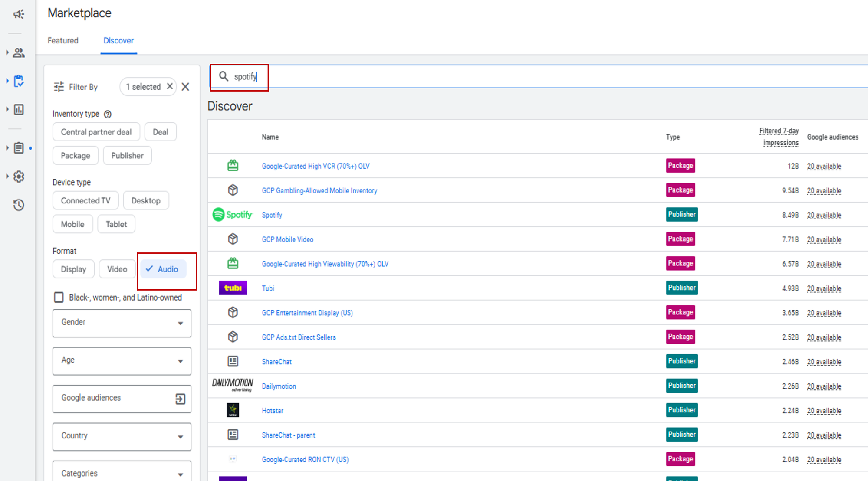
Task: Click the Google audiences open-panel arrow icon
Action: pyautogui.click(x=180, y=399)
